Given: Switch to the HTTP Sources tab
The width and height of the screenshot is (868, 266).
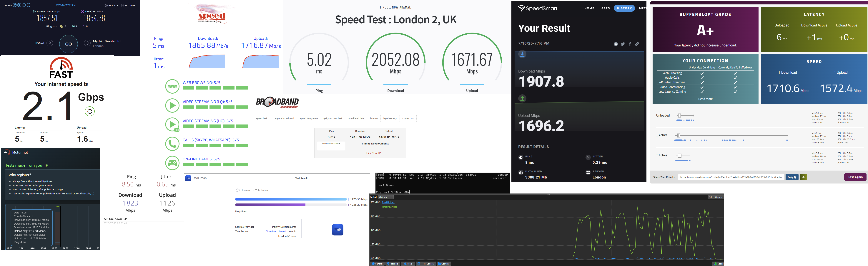Looking at the screenshot, I should [x=426, y=264].
